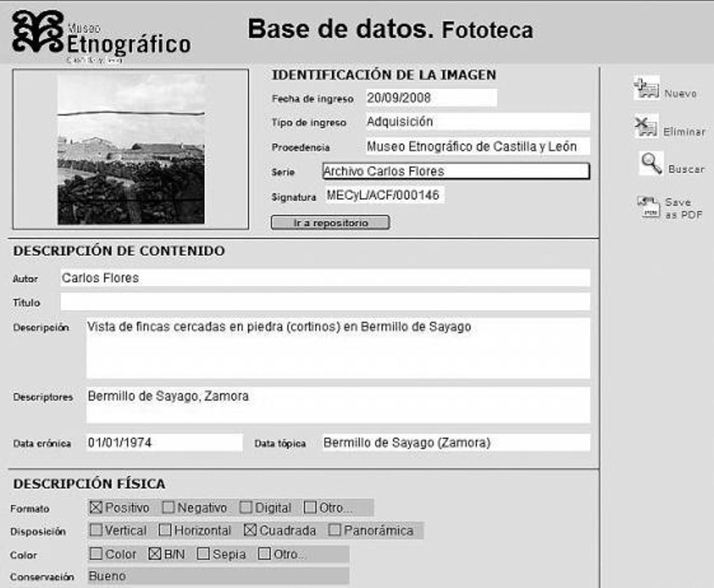This screenshot has width=714, height=588.
Task: Click the Serie field Archivo Carlos Flores
Action: [456, 171]
